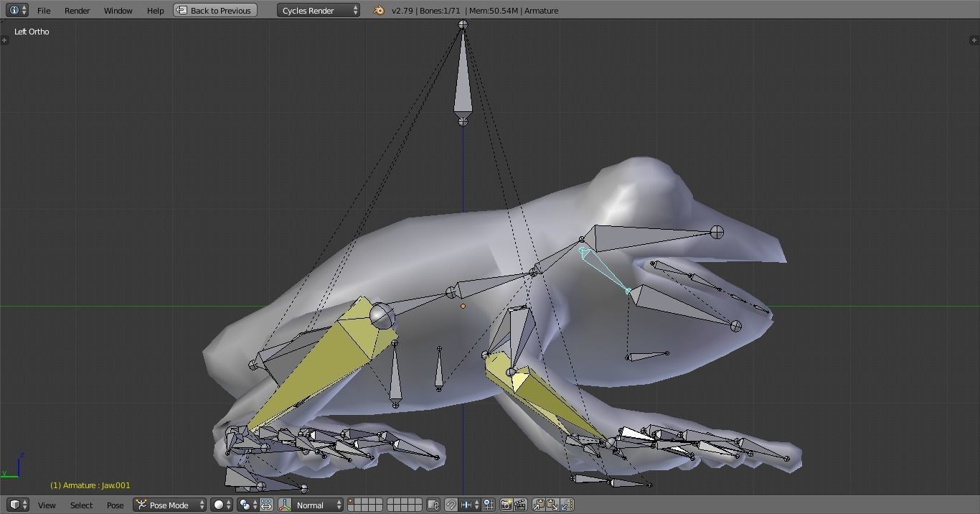980x514 pixels.
Task: Click the copy pose icon
Action: [539, 505]
